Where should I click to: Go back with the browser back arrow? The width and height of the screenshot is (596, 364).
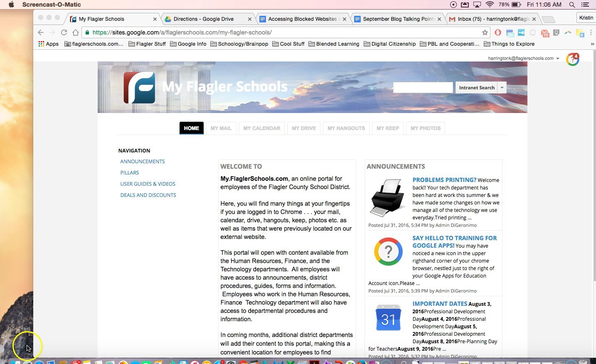pyautogui.click(x=40, y=32)
